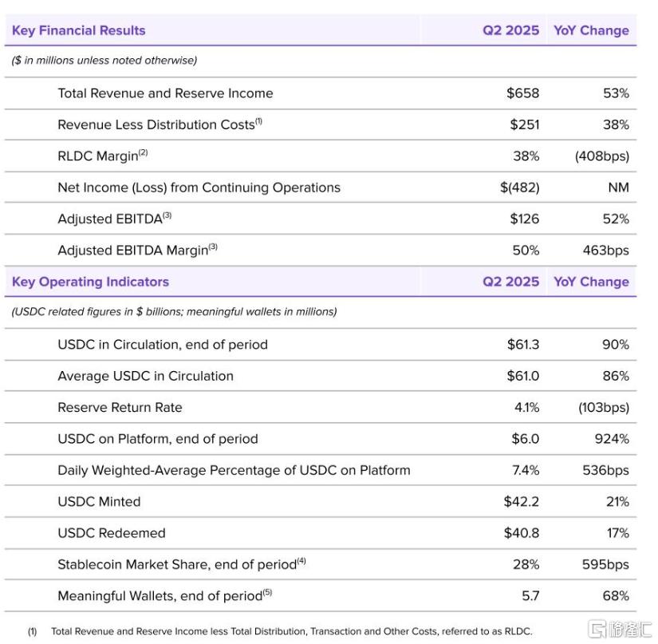Click USDC in Circulation $61.3 value
658x644 pixels.
(x=523, y=344)
